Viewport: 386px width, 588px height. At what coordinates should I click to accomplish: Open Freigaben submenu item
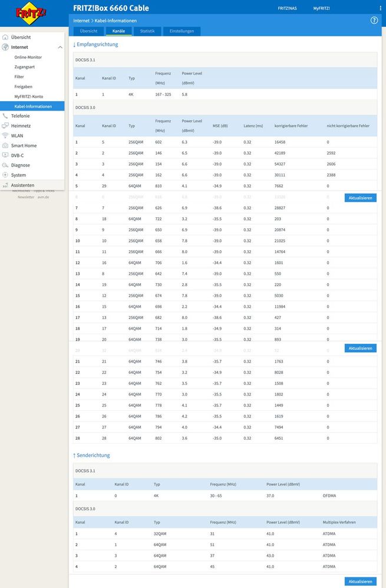[x=24, y=87]
